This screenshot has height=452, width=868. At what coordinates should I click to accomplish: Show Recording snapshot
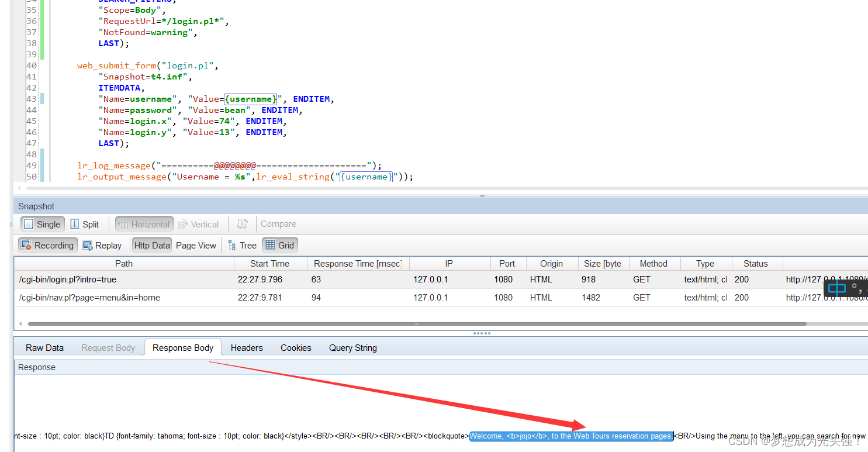pos(47,245)
